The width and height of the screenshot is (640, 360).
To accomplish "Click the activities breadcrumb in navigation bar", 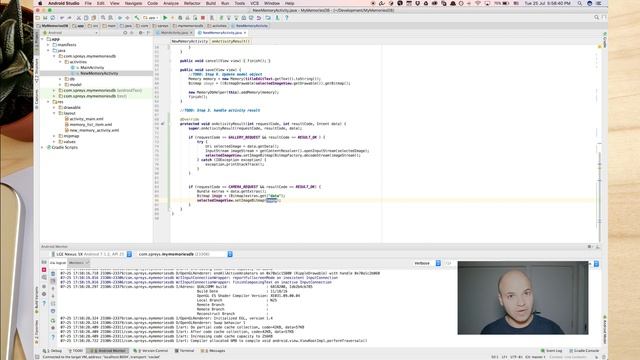I will coord(216,26).
